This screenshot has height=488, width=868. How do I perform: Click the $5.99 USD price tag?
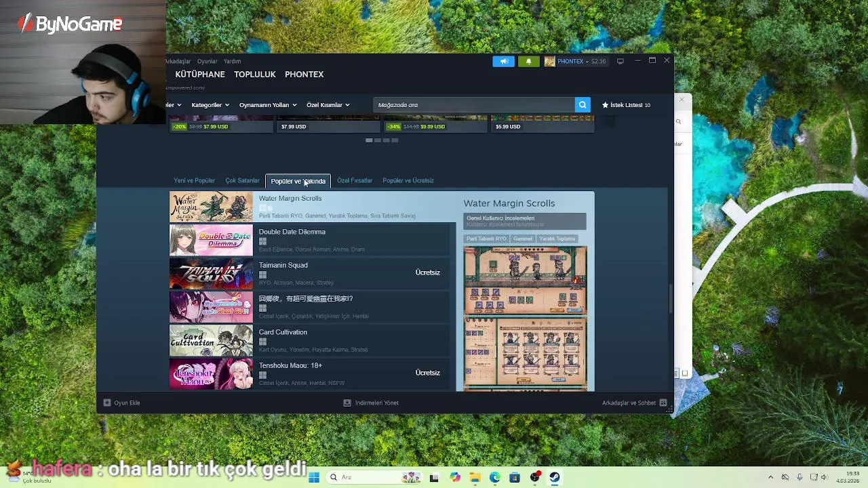pyautogui.click(x=508, y=126)
